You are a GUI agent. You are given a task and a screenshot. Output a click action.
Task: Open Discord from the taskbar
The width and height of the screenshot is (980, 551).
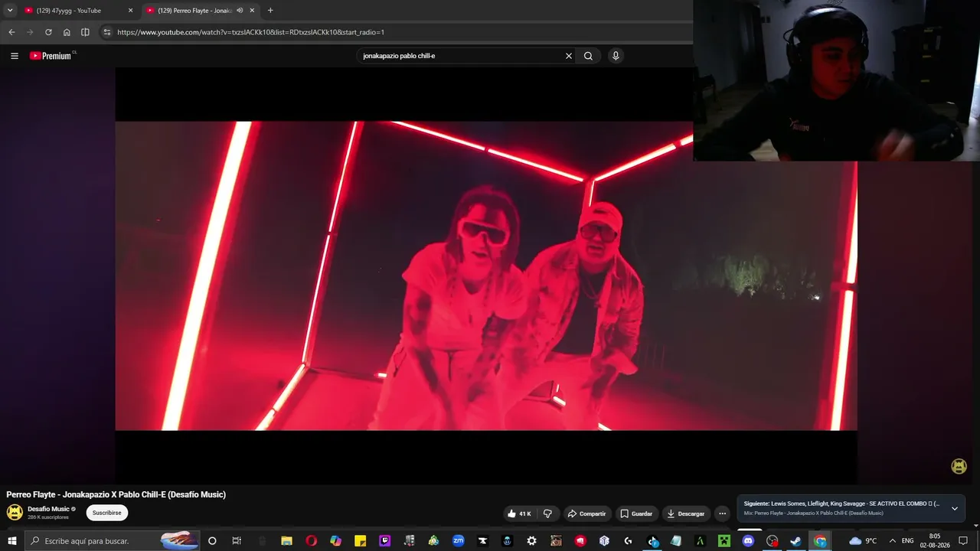(748, 541)
